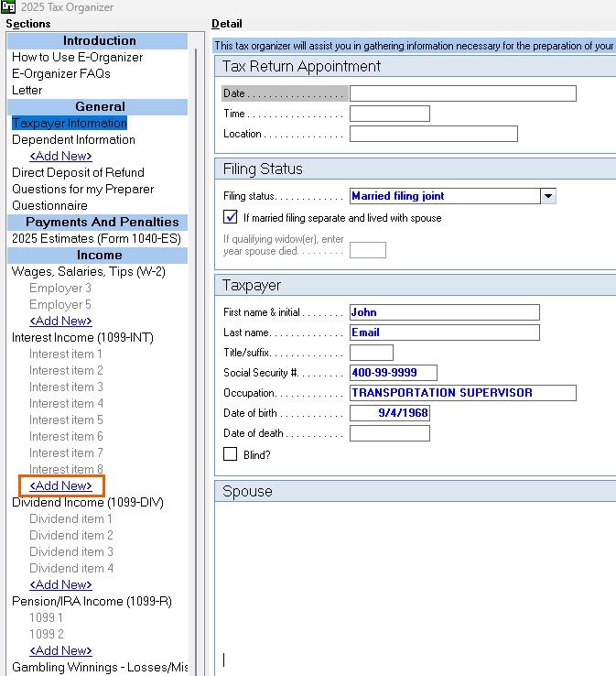
Task: Select 2025 Estimates (Form 1040-ES)
Action: coord(96,238)
